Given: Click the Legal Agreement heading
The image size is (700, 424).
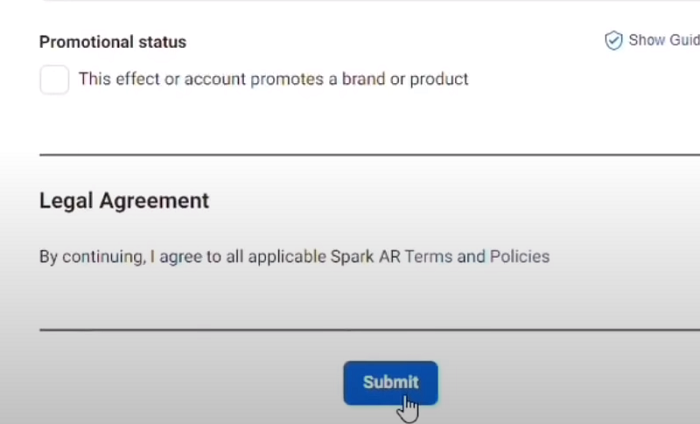Looking at the screenshot, I should point(124,200).
